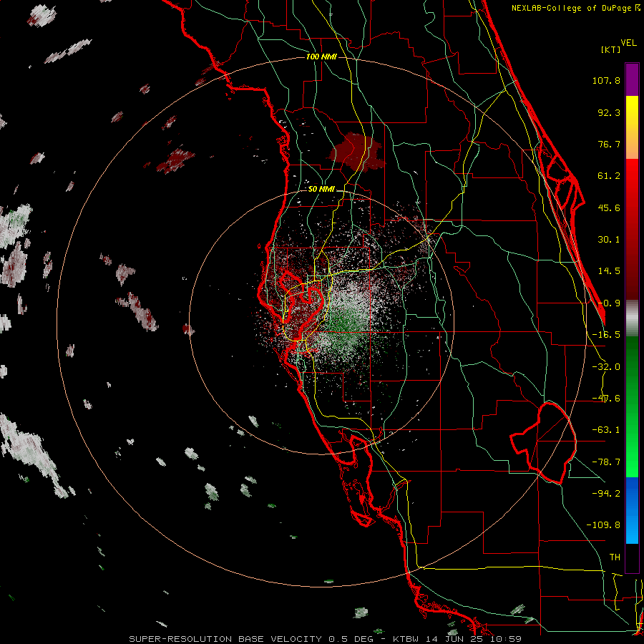This screenshot has width=644, height=644.
Task: Select the -94.2 velocity scale value
Action: [606, 493]
